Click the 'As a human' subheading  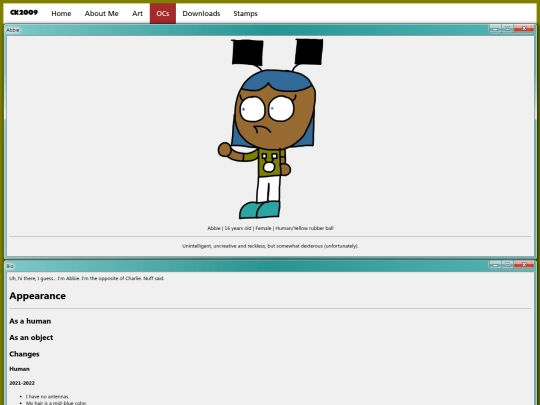(x=30, y=321)
